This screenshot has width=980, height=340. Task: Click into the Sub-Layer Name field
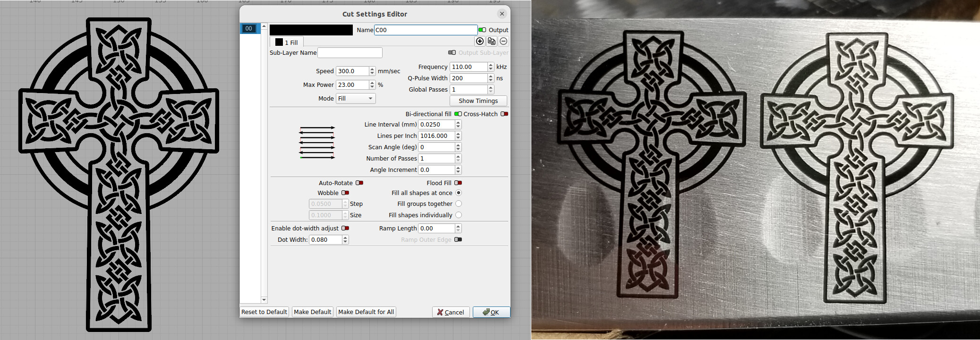pyautogui.click(x=349, y=52)
